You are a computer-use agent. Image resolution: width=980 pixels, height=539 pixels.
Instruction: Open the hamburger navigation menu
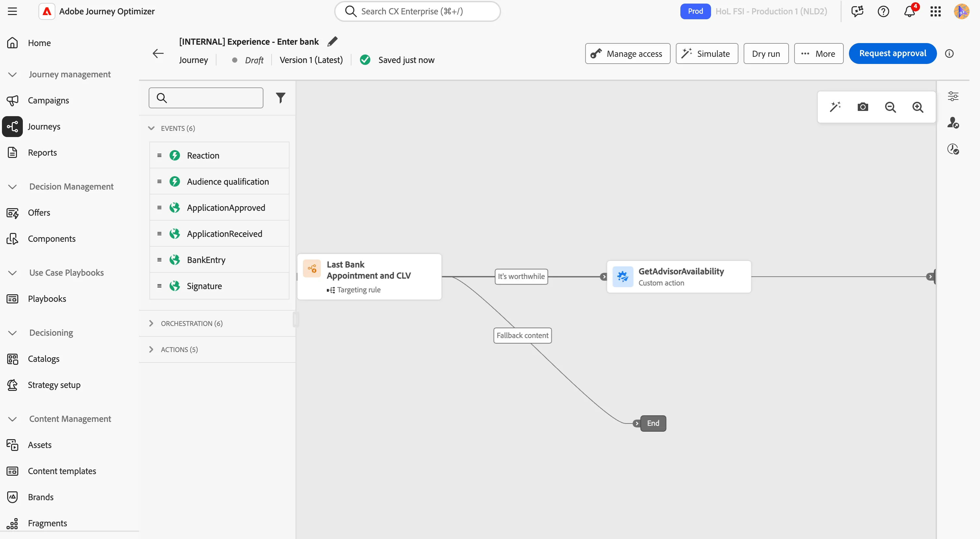click(12, 11)
